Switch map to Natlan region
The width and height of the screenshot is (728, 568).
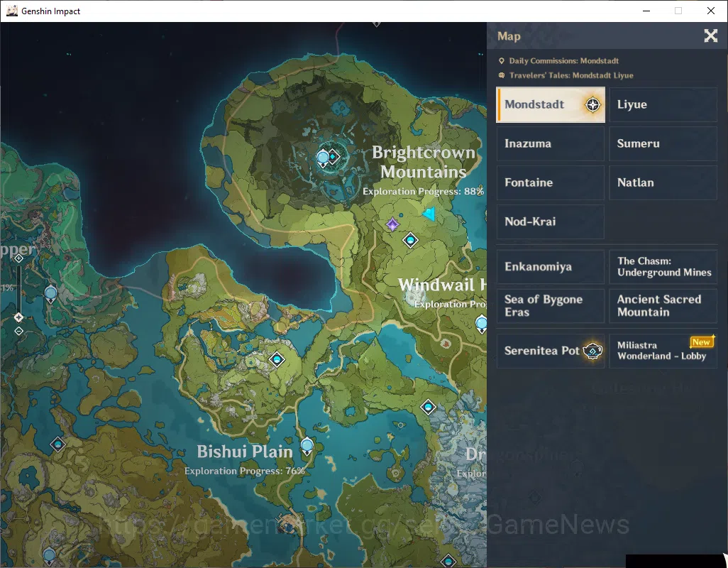click(663, 182)
